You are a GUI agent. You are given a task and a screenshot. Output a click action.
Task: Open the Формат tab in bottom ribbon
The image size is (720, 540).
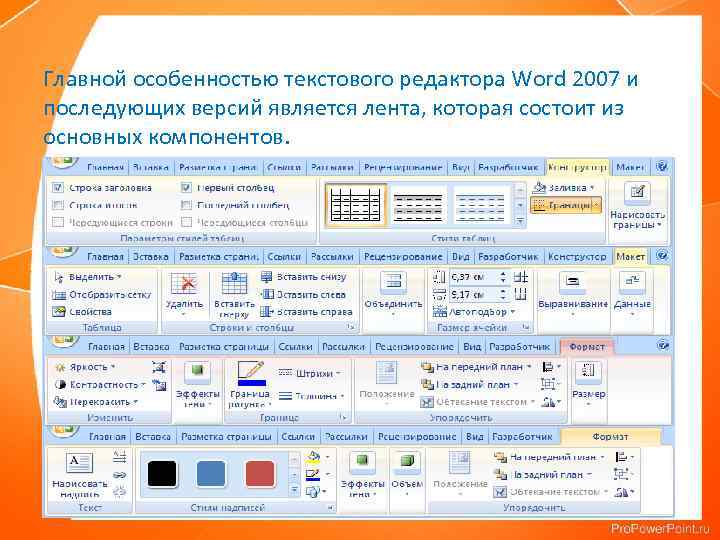coord(610,436)
